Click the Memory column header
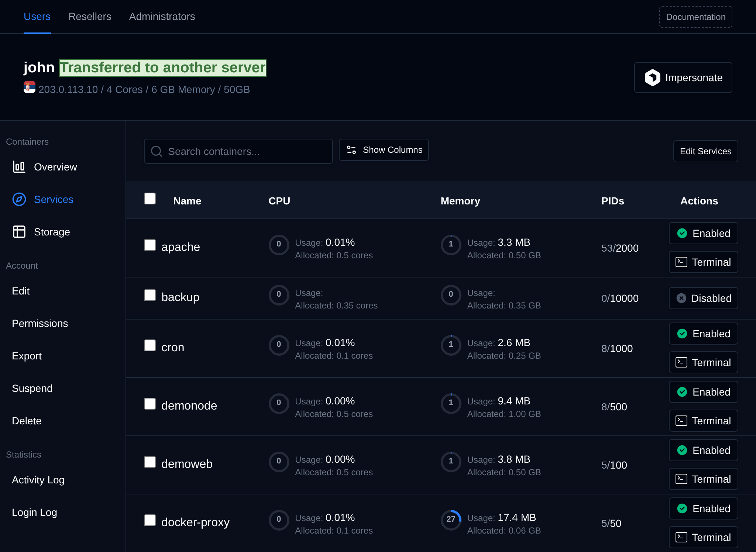The height and width of the screenshot is (552, 756). click(460, 201)
